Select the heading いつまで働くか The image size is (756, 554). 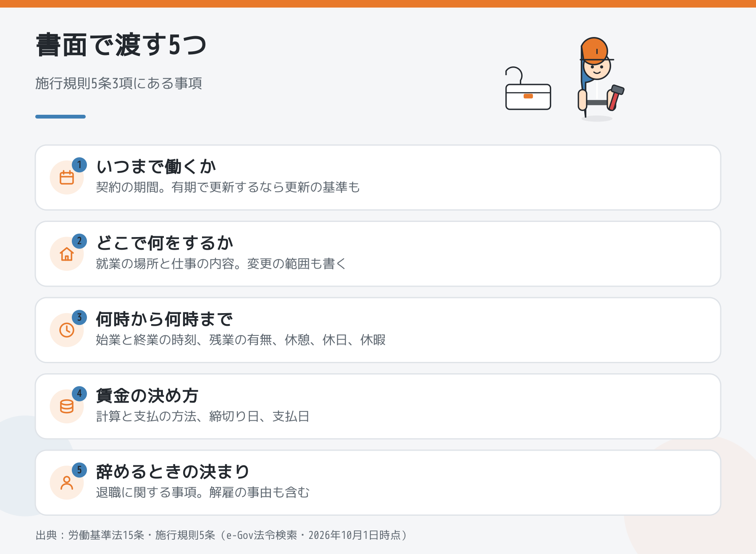(156, 166)
